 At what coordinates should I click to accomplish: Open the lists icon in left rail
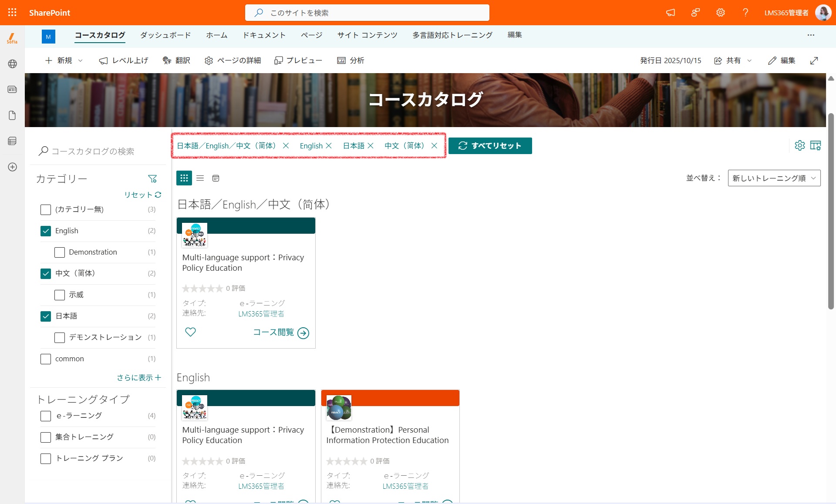[x=12, y=141]
